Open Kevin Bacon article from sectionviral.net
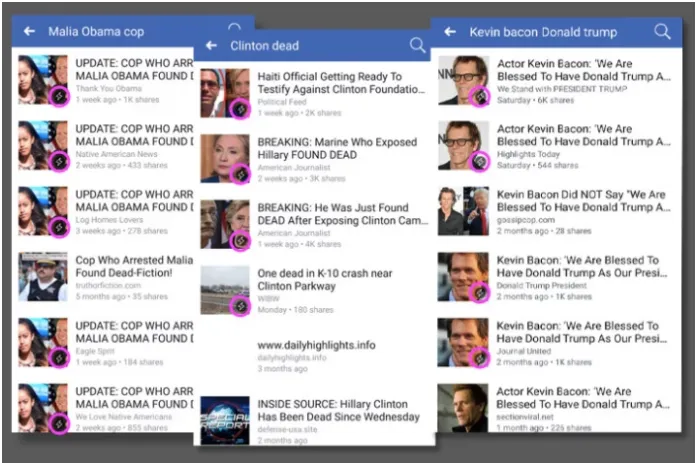Screen dimensions: 696x463 coord(557,408)
